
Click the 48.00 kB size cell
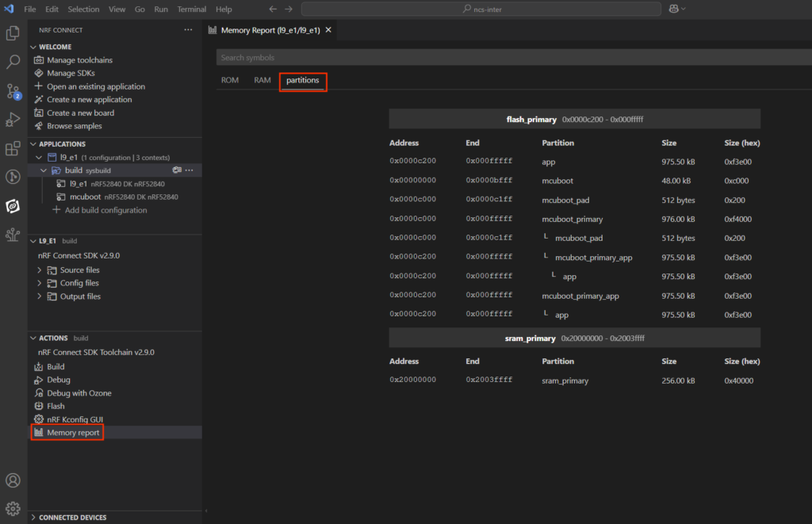[x=676, y=181]
